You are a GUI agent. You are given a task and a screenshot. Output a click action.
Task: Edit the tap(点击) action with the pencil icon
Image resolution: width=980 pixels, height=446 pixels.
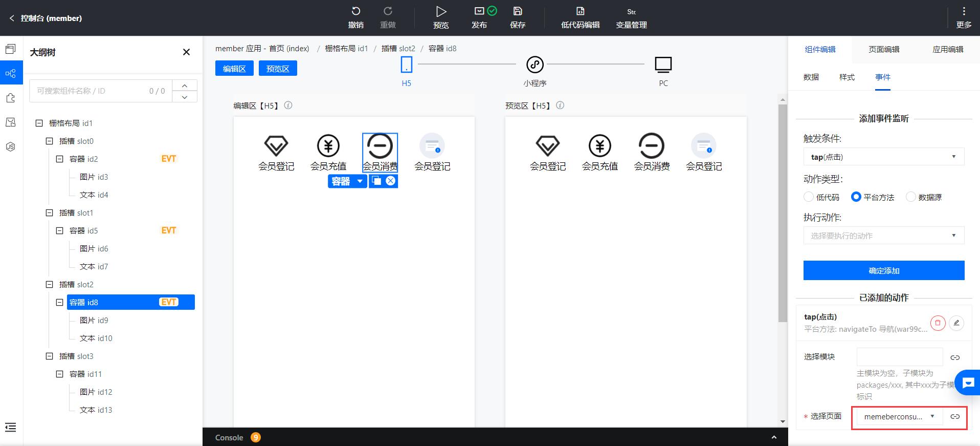pos(956,323)
